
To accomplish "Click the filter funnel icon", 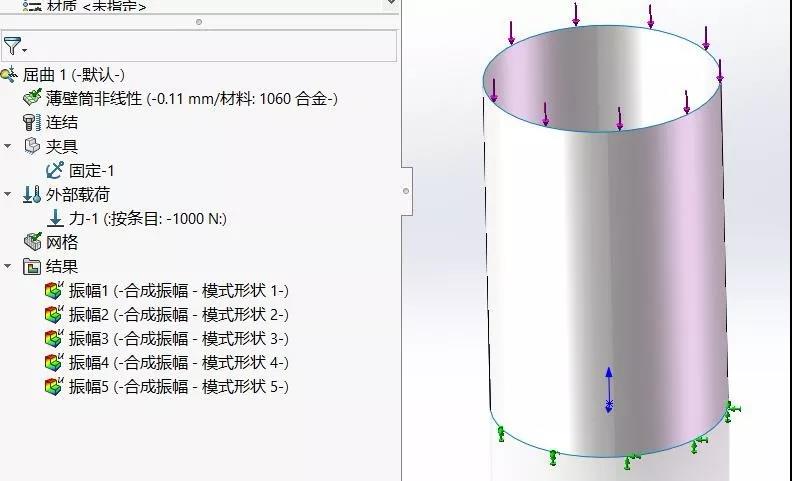I will coord(12,46).
